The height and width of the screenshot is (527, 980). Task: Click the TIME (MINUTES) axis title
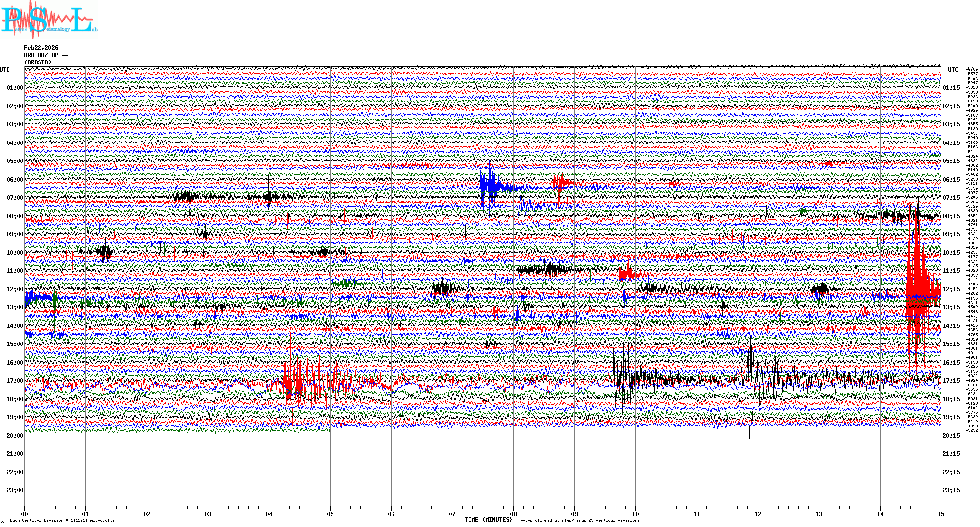[x=489, y=520]
